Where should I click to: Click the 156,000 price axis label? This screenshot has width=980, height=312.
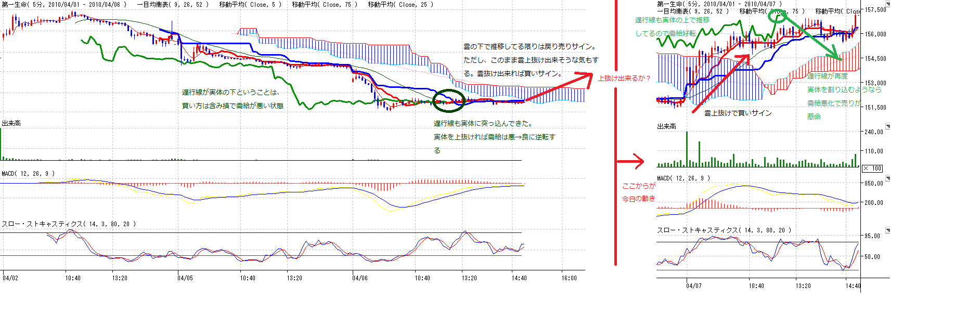click(875, 34)
